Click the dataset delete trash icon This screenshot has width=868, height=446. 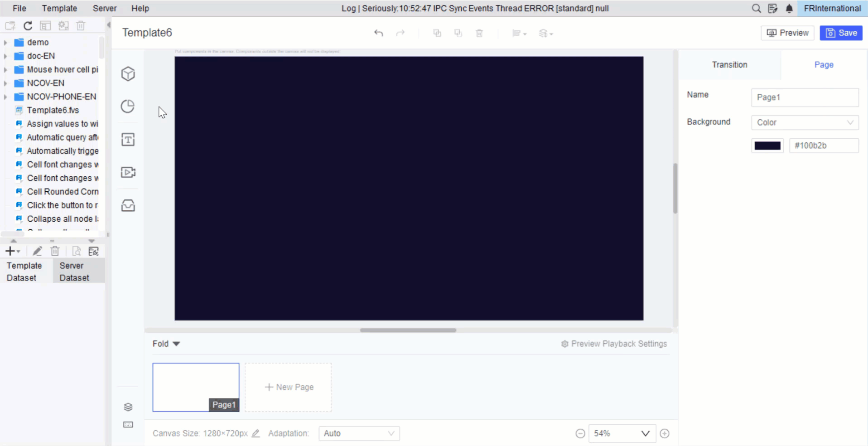tap(55, 251)
